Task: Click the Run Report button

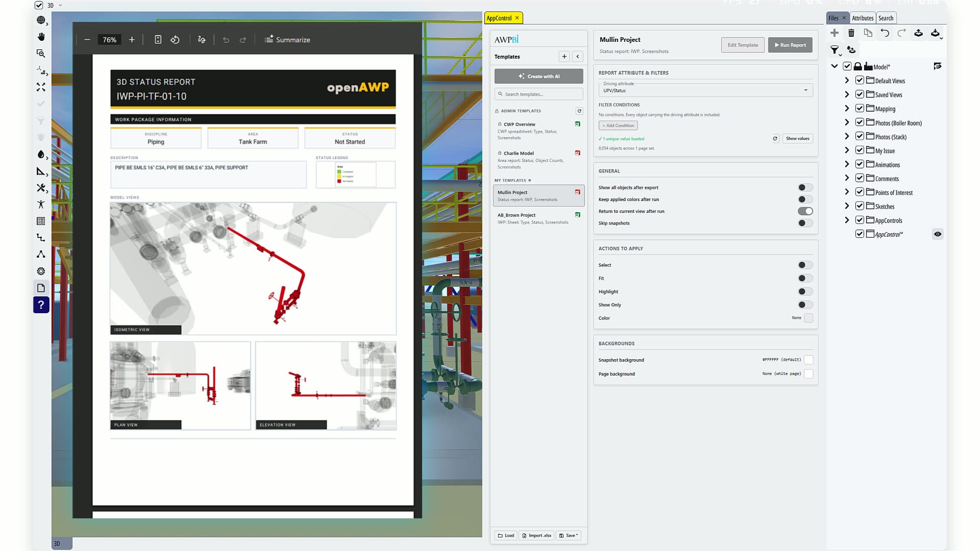Action: tap(790, 45)
